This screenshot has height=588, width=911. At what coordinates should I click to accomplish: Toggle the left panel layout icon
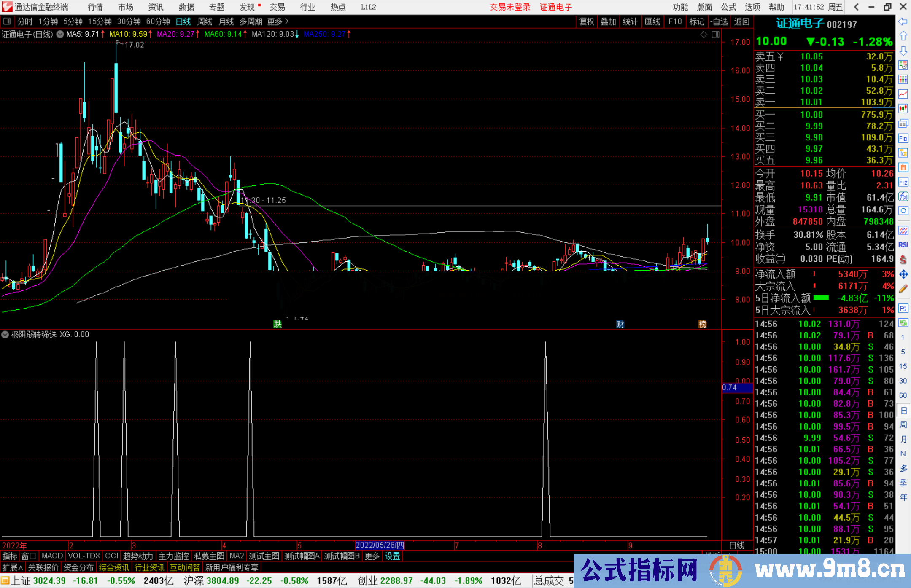click(x=7, y=21)
